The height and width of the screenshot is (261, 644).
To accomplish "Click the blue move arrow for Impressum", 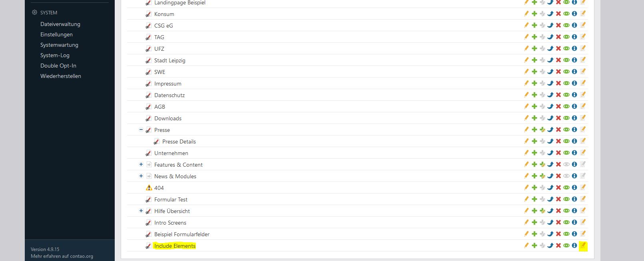I will 550,84.
